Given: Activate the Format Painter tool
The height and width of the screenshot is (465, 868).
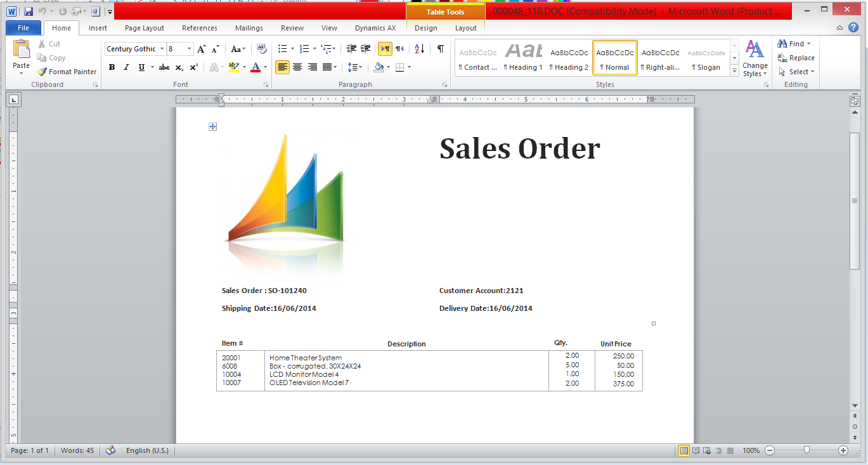Looking at the screenshot, I should pyautogui.click(x=67, y=72).
